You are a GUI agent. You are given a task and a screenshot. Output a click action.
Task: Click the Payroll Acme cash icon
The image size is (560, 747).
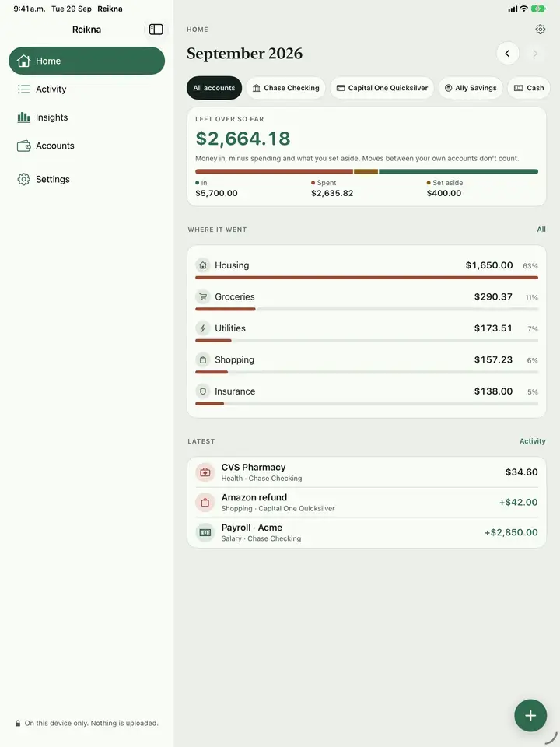tap(205, 532)
